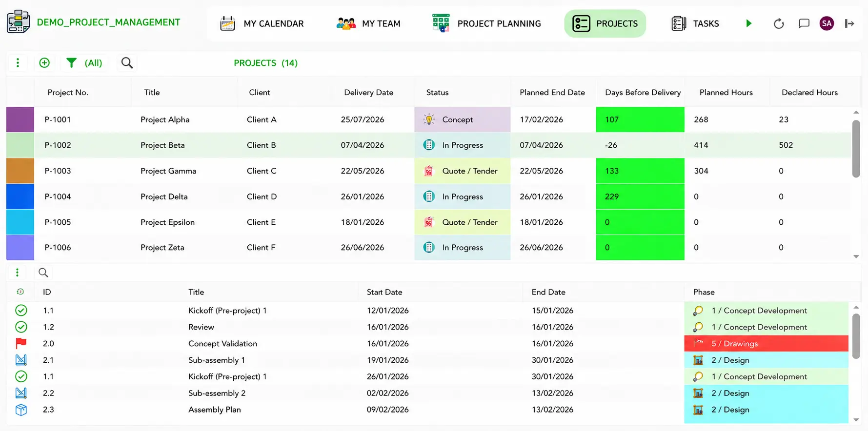Open the task list three-dot menu
868x431 pixels.
tap(17, 273)
